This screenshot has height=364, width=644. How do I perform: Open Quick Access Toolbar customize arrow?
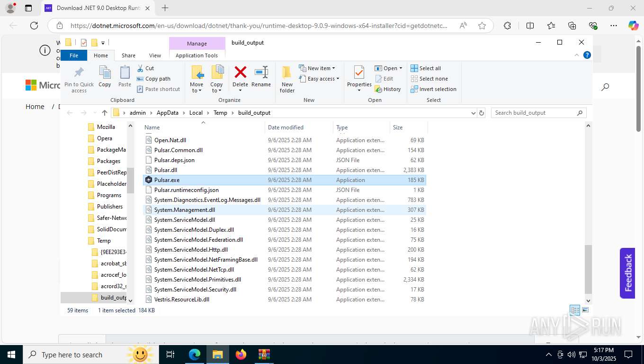(x=103, y=43)
